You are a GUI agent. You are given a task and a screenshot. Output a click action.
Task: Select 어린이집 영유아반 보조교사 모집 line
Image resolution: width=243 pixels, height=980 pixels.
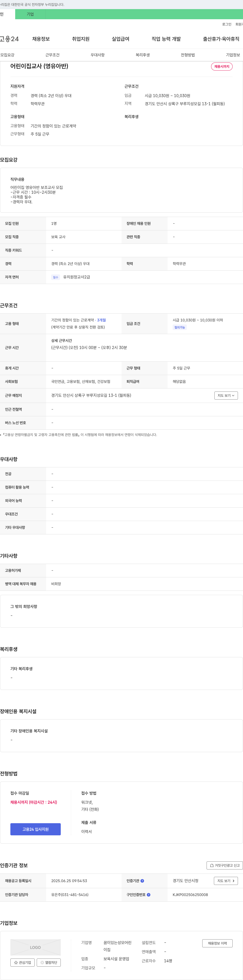36,187
